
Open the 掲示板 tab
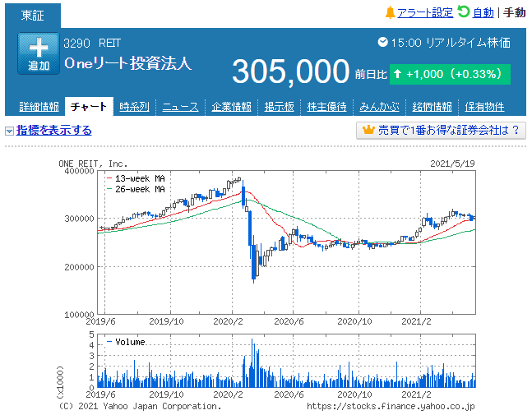[x=280, y=107]
